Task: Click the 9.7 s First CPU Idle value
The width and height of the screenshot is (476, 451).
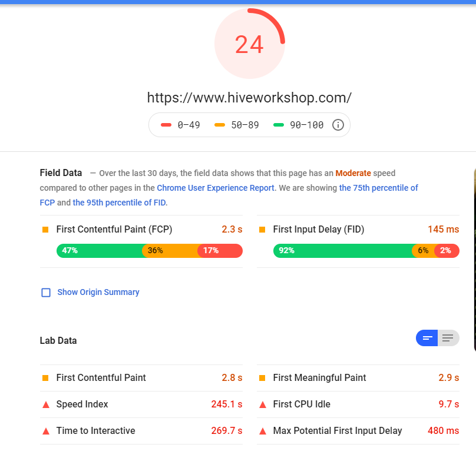Action: tap(449, 404)
